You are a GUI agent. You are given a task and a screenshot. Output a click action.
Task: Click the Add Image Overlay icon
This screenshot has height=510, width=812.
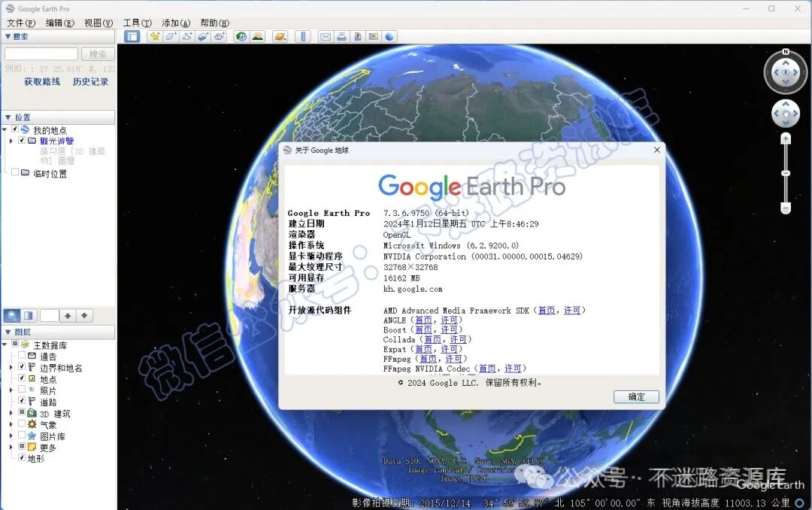point(203,36)
